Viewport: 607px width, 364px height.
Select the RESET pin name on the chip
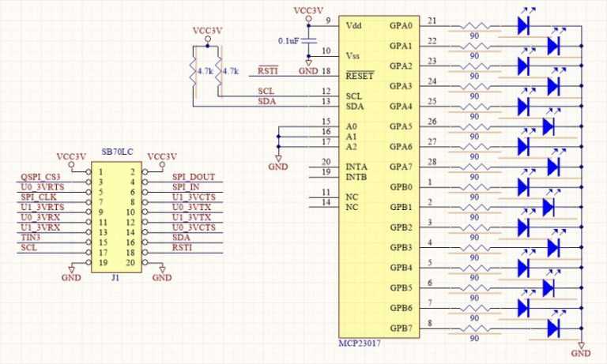[360, 76]
